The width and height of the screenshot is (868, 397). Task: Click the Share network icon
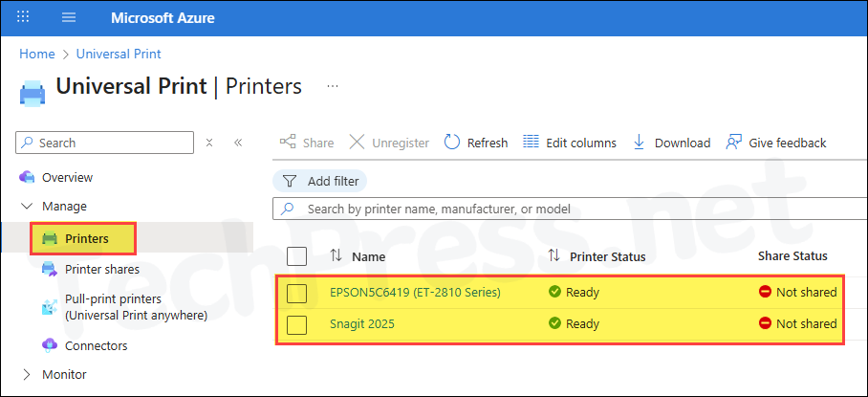(288, 143)
